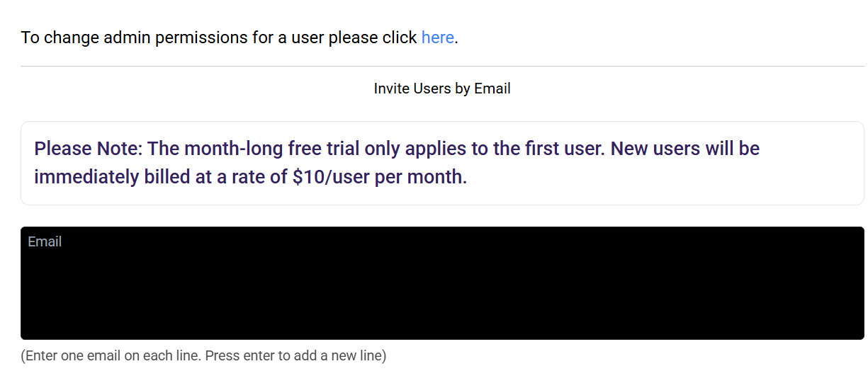Viewport: 868px width, 371px height.
Task: Click the horizontal divider above Invite heading
Action: pos(442,66)
